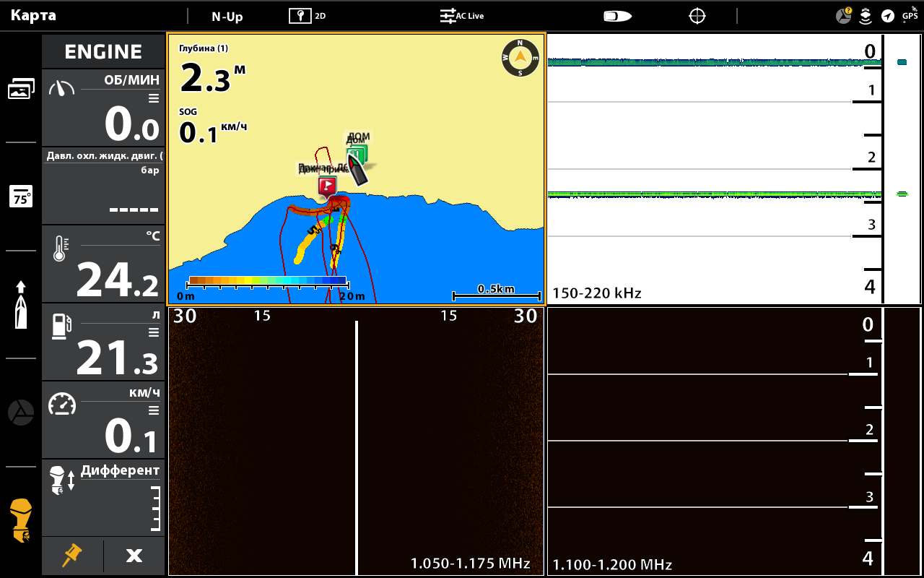Viewport: 924px width, 578px height.
Task: Open the Карта view menu
Action: [x=33, y=16]
